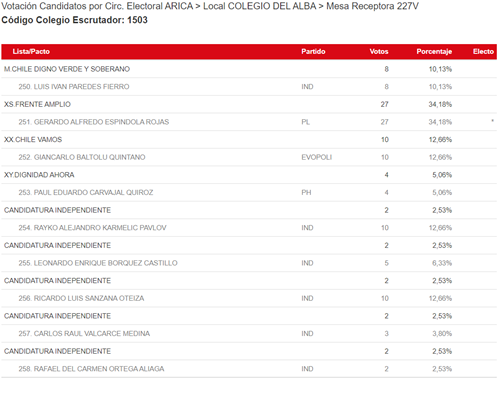This screenshot has height=394, width=501.
Task: Click the 5 votes value for Borquez Castillo
Action: pos(386,263)
